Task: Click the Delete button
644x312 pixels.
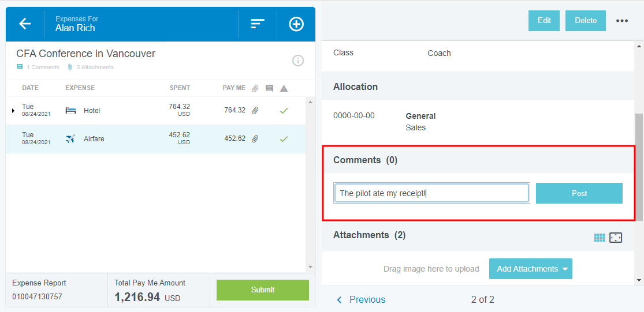Action: pos(586,21)
